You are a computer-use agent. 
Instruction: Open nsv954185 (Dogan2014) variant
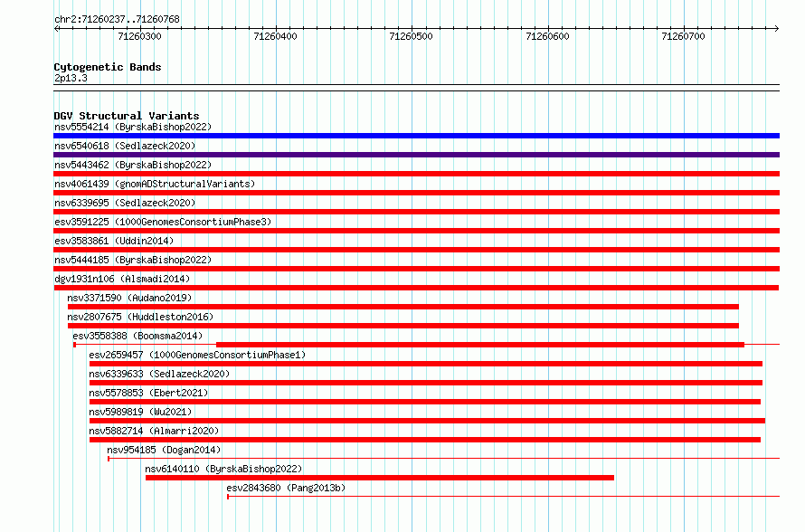click(x=164, y=450)
